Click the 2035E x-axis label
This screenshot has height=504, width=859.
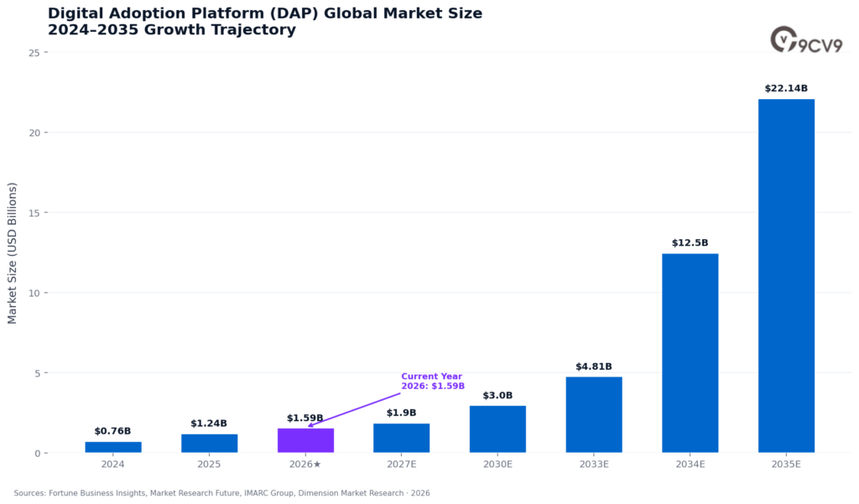[786, 465]
